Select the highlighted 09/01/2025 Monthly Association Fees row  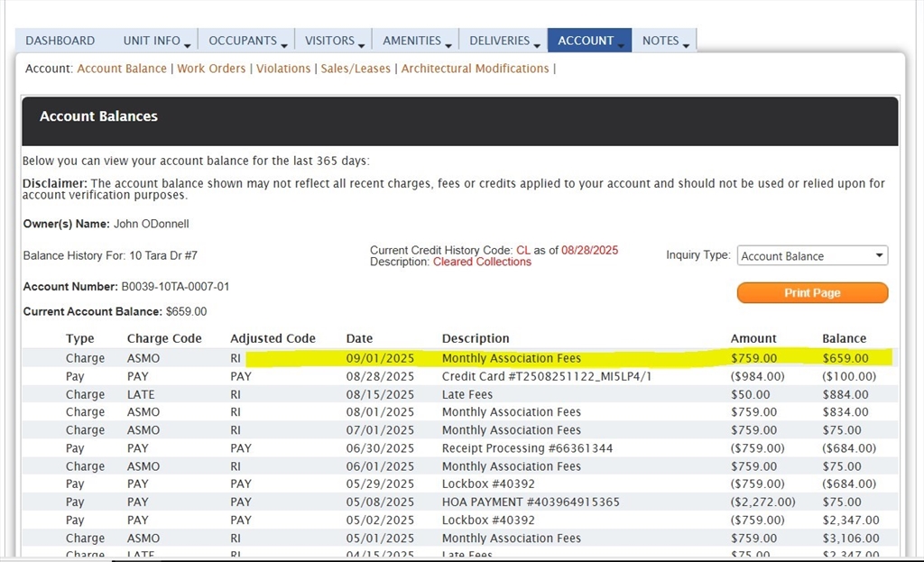point(511,358)
